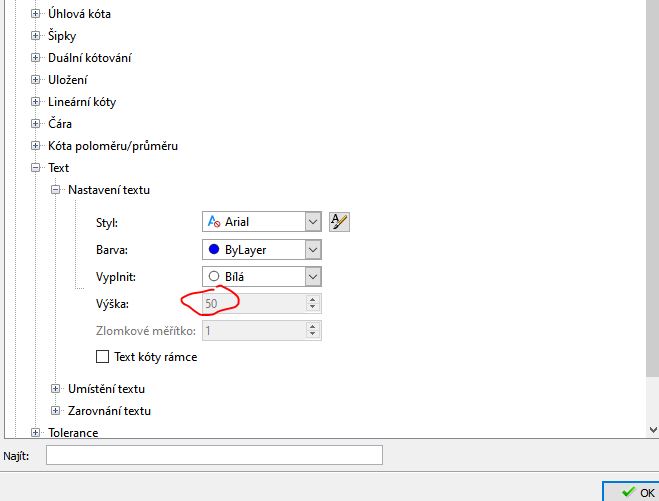Collapse the Text section
This screenshot has width=659, height=501.
pos(37,168)
